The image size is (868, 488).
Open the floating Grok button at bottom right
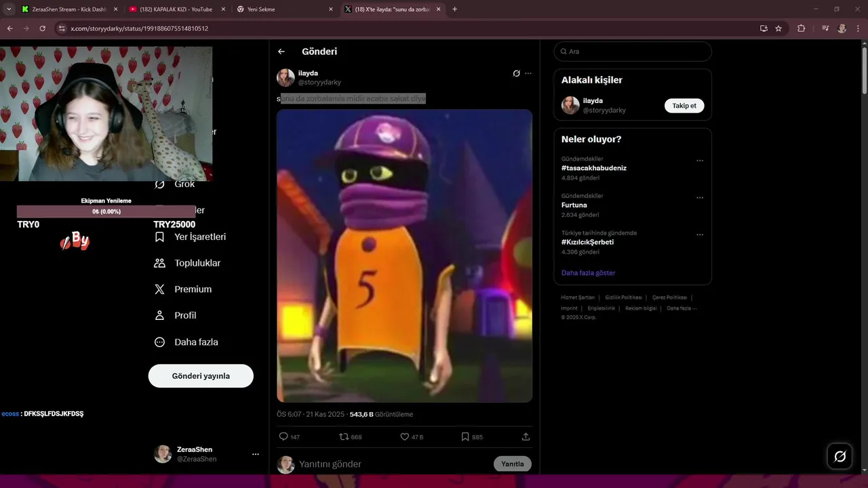point(840,456)
